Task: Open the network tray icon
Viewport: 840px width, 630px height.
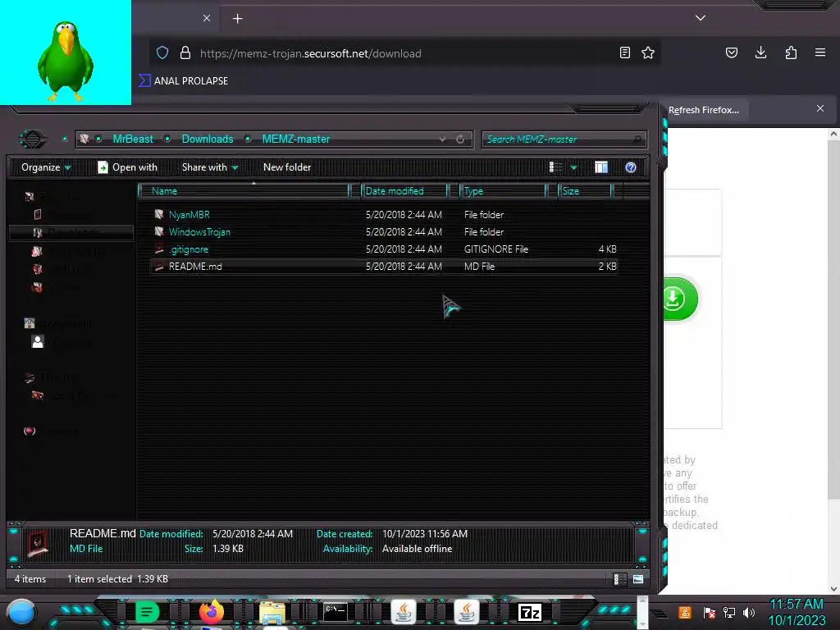Action: [x=729, y=612]
